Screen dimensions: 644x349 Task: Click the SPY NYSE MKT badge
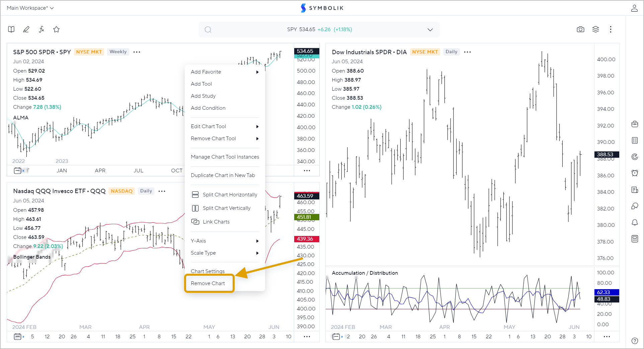click(x=89, y=52)
